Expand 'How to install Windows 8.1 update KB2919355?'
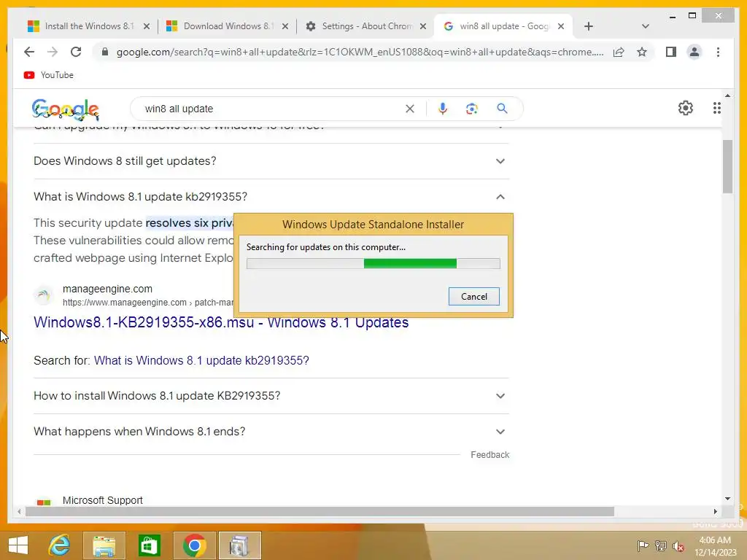747x560 pixels. 271,396
